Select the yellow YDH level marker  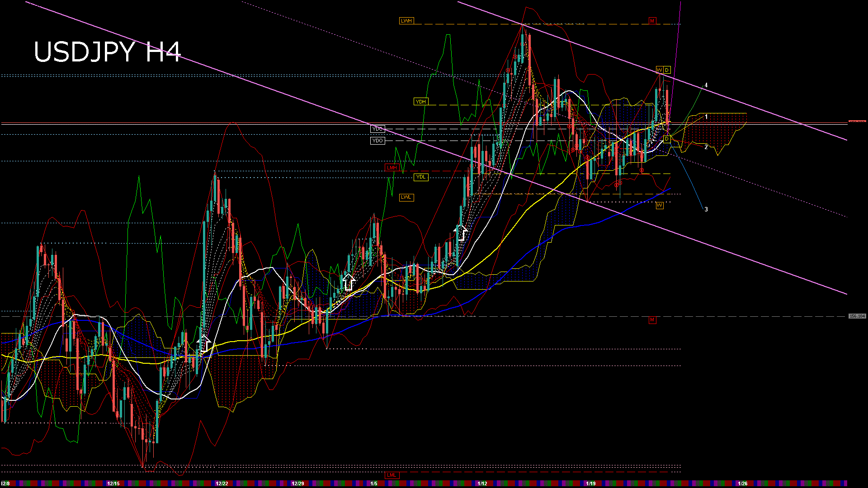point(421,101)
